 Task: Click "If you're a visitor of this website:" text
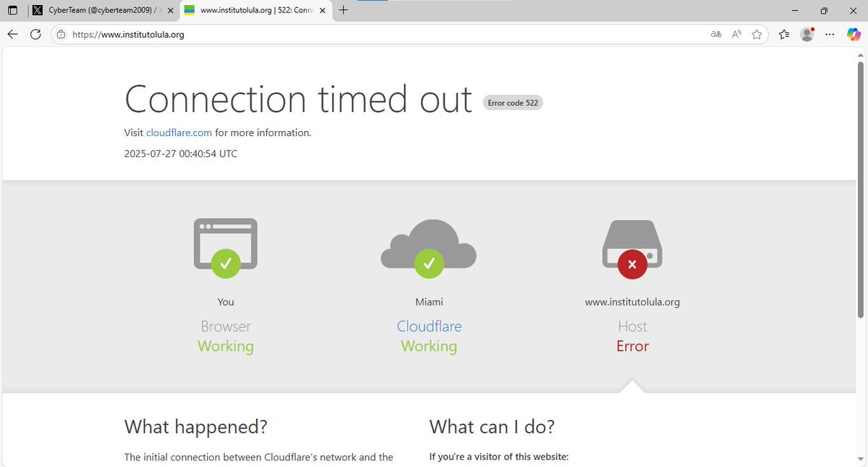(x=499, y=457)
